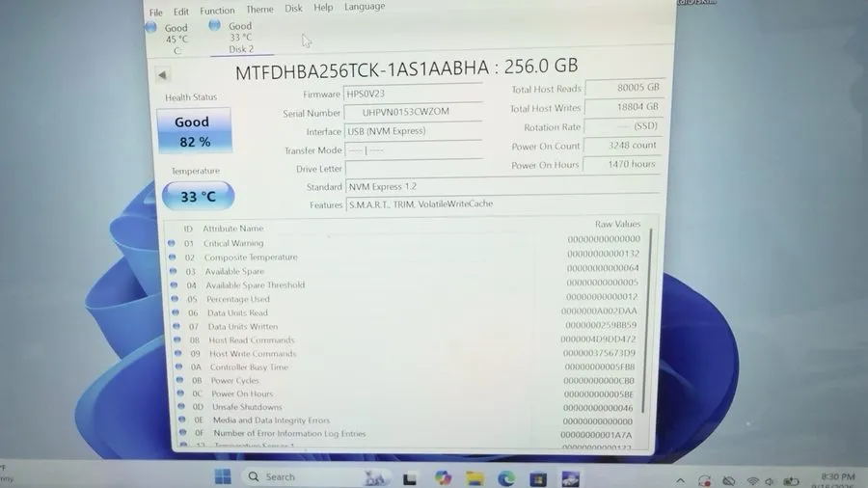Click the Transfer Mode field
Viewport: 868px width, 488px height.
(x=414, y=149)
